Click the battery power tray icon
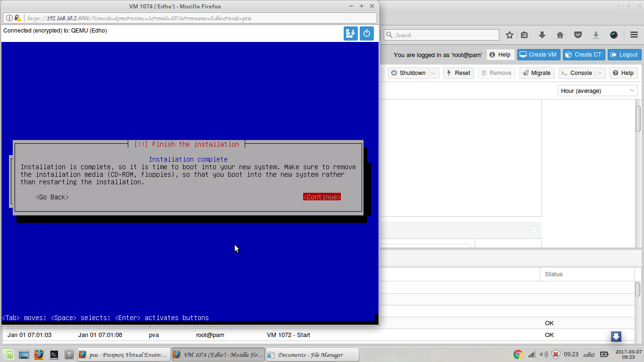Image resolution: width=644 pixels, height=362 pixels. click(604, 354)
